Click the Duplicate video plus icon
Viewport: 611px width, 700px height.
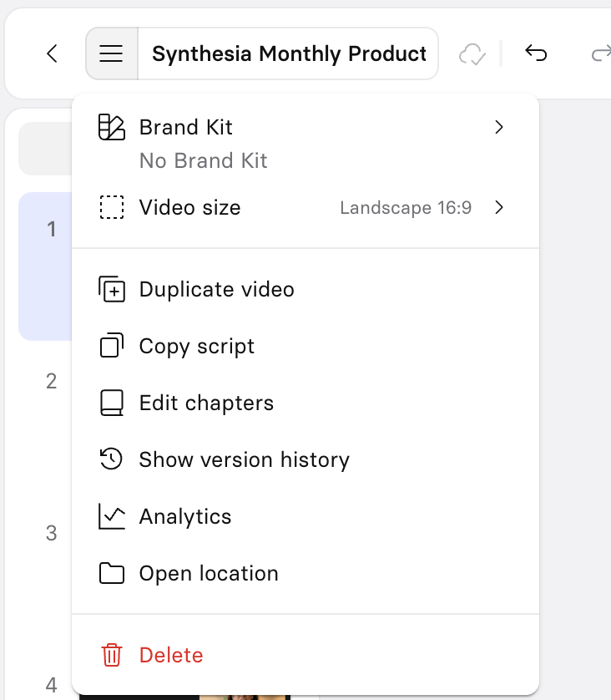[x=112, y=289]
